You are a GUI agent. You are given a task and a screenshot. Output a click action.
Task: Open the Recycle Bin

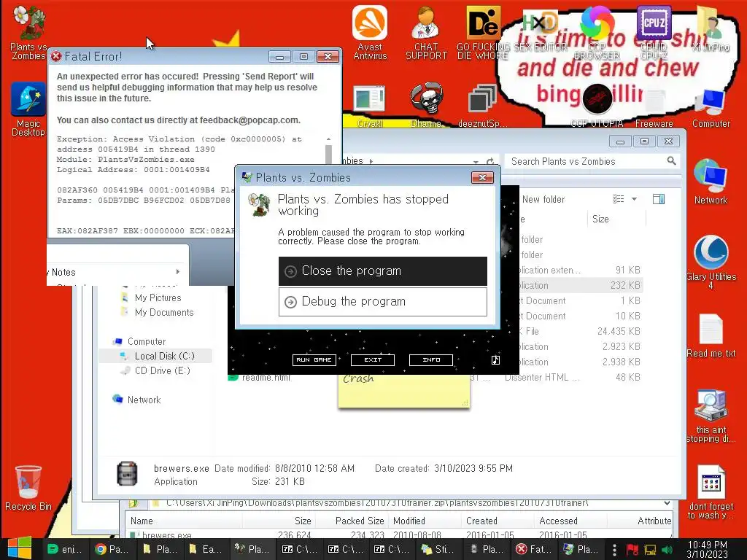(28, 488)
